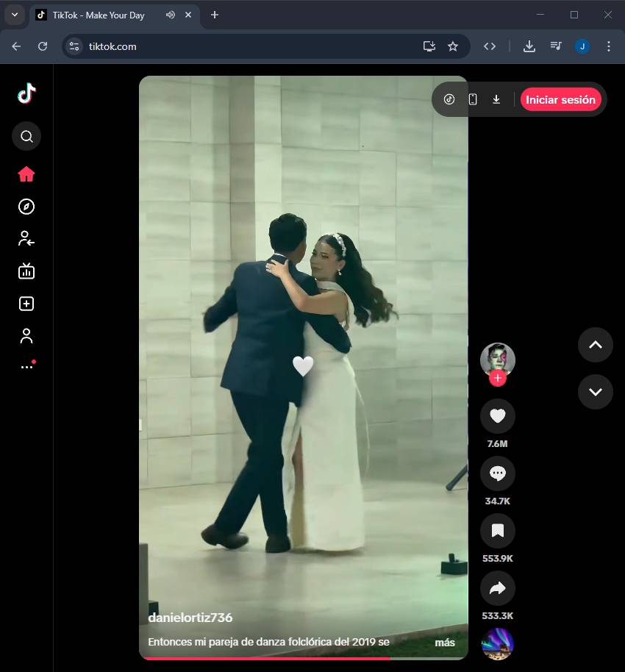Save video with the bookmark button
This screenshot has height=672, width=625.
(498, 531)
